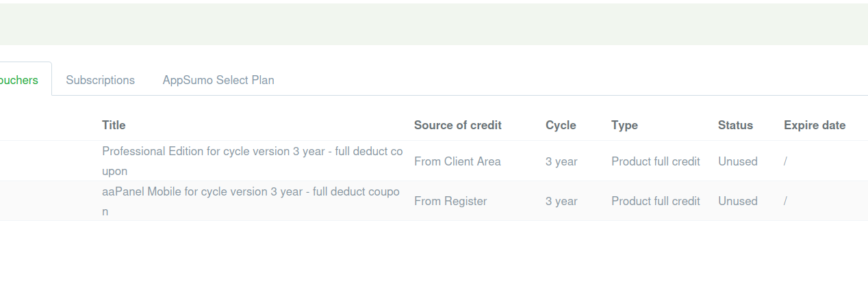Click the From Register source cell

pyautogui.click(x=450, y=201)
